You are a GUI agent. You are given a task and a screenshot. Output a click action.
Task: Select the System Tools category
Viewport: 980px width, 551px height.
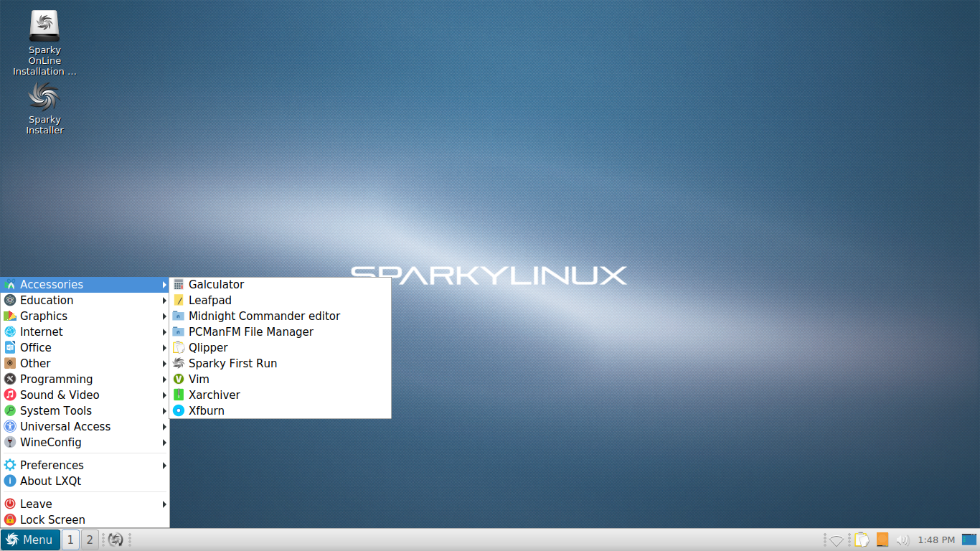click(85, 411)
